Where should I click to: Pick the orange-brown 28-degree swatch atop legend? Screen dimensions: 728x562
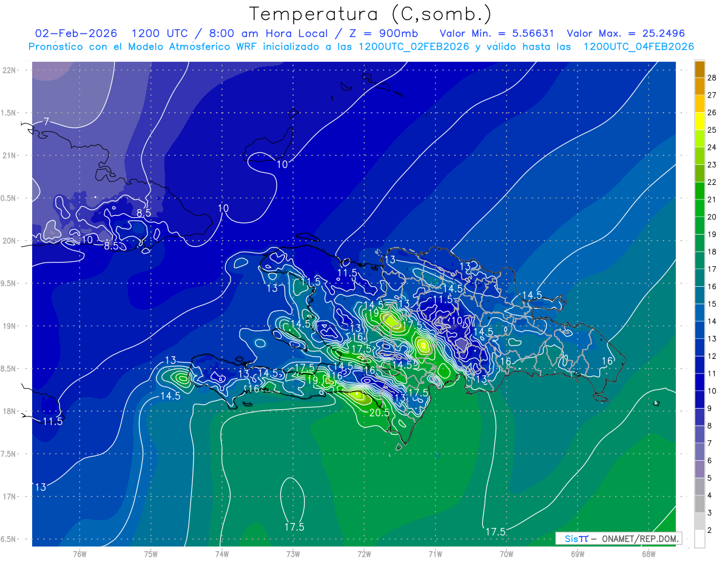point(699,69)
